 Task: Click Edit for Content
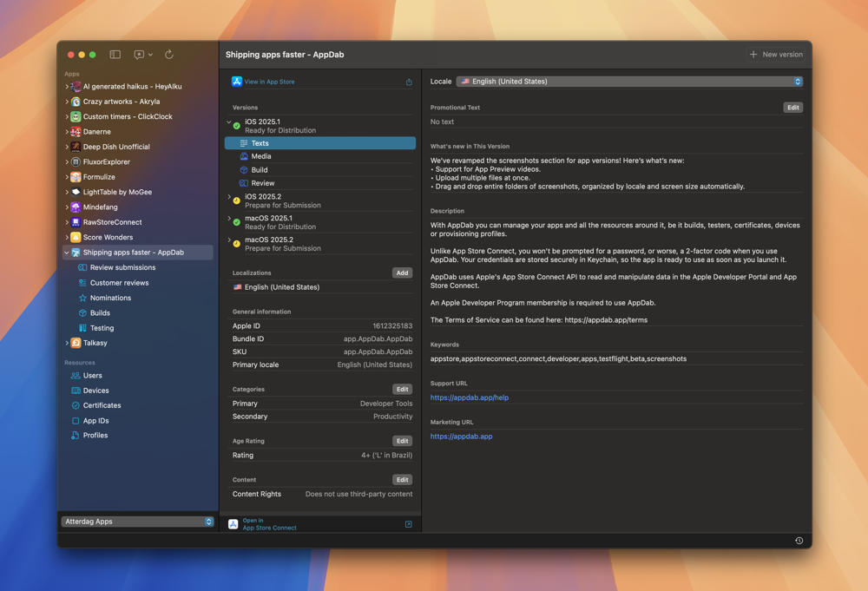[x=402, y=480]
